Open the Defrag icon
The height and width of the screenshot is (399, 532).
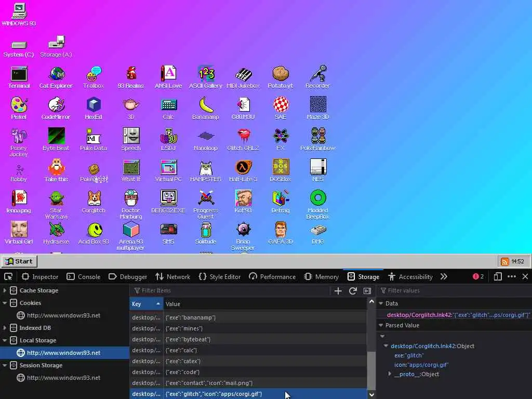tap(280, 202)
